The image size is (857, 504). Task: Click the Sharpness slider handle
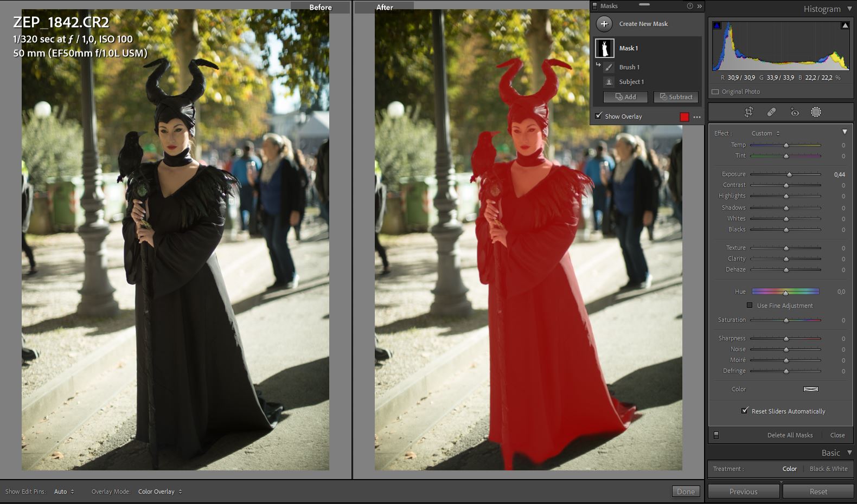tap(786, 339)
